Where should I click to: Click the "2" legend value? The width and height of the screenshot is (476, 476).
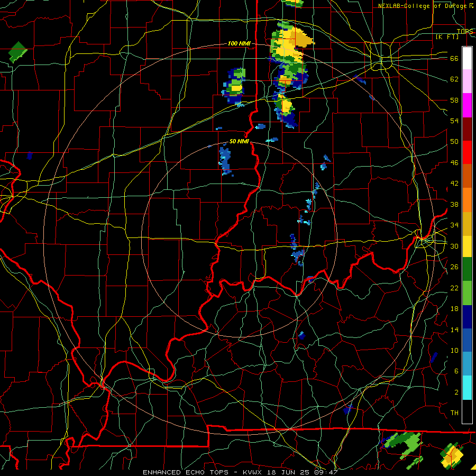456,392
